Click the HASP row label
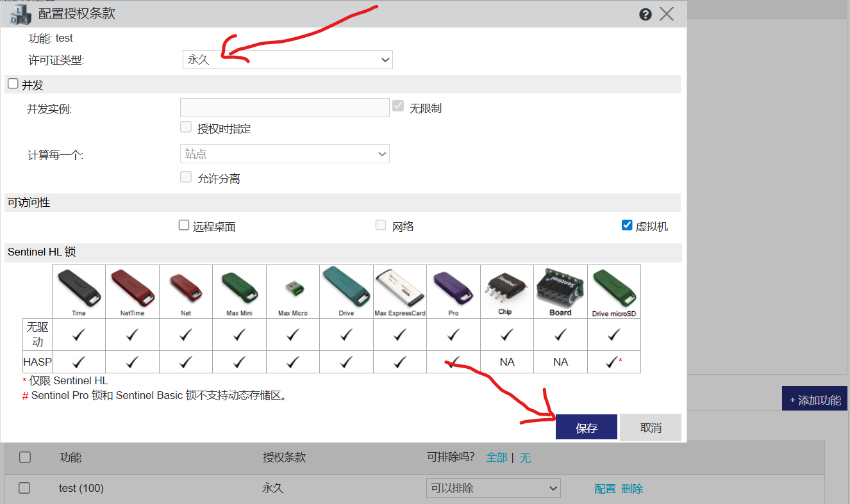Screen dimensions: 850x504 point(37,362)
